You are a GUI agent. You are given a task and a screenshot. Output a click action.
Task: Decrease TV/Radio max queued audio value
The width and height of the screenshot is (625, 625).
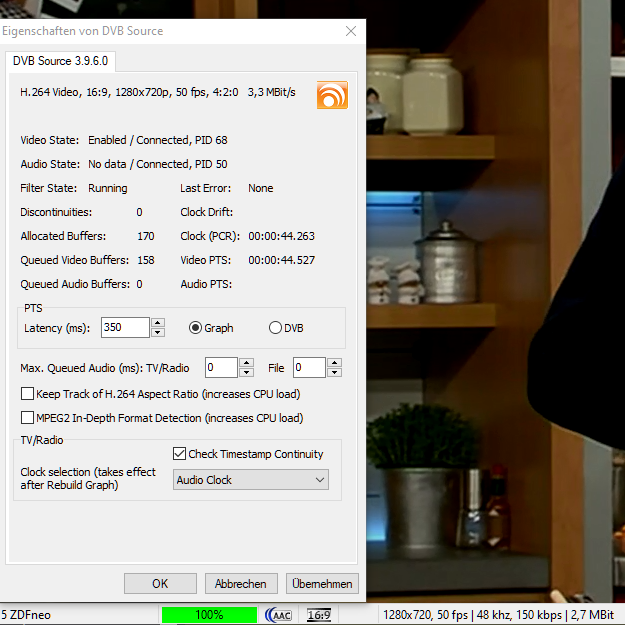click(246, 372)
